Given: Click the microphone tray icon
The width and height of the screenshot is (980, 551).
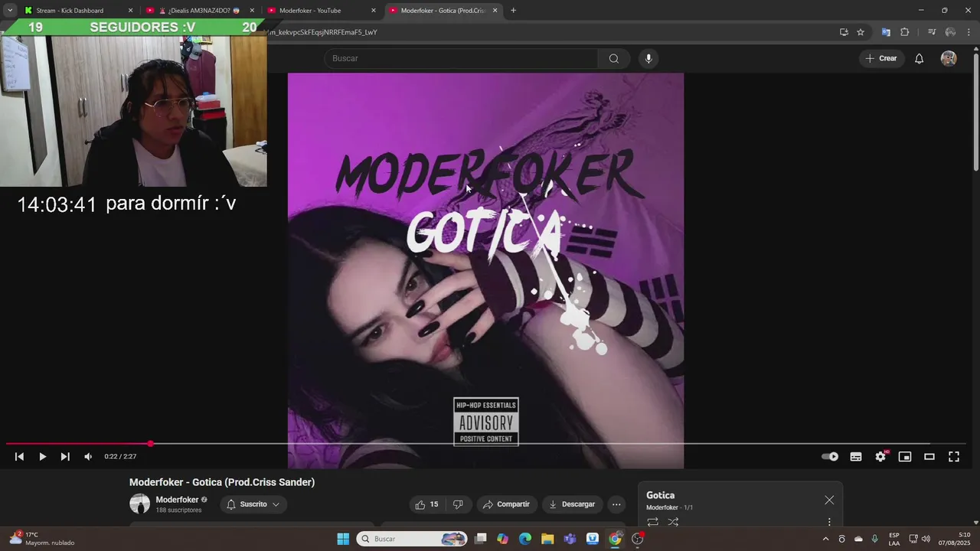Looking at the screenshot, I should [875, 539].
